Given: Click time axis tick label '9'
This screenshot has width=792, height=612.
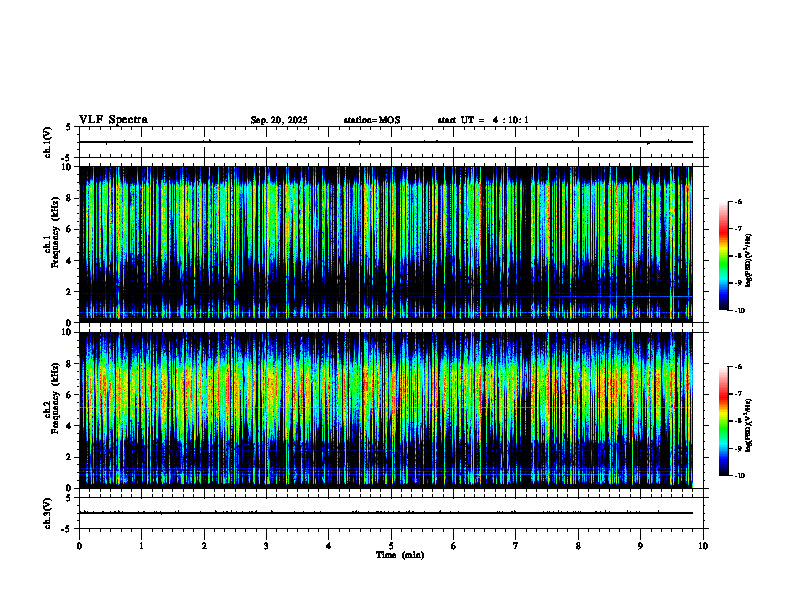Looking at the screenshot, I should point(640,546).
